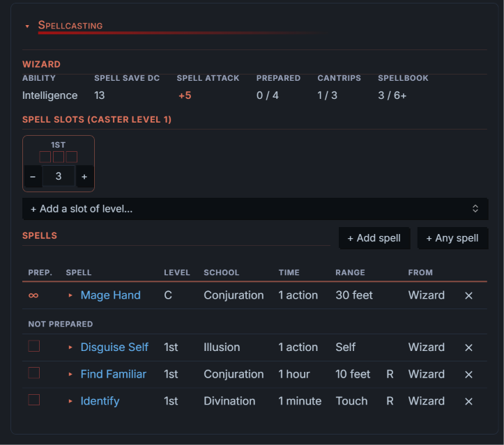Click the Any spell button
This screenshot has height=445, width=504.
click(452, 238)
